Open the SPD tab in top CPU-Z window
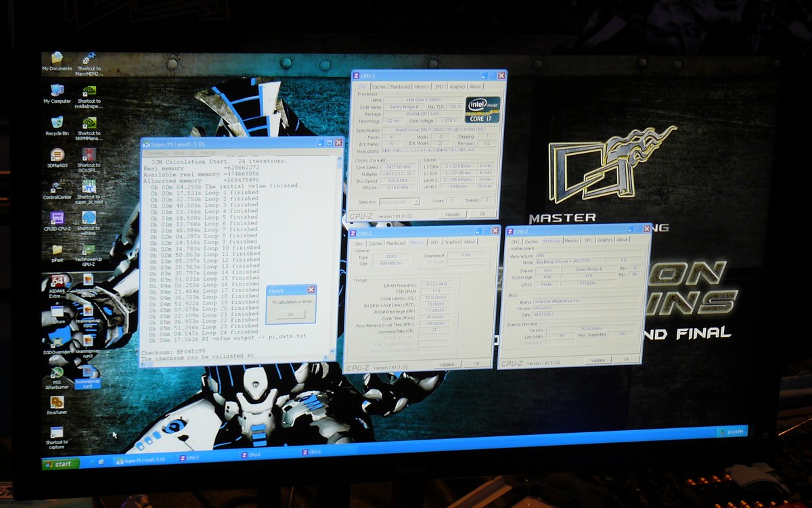The image size is (812, 508). 439,87
